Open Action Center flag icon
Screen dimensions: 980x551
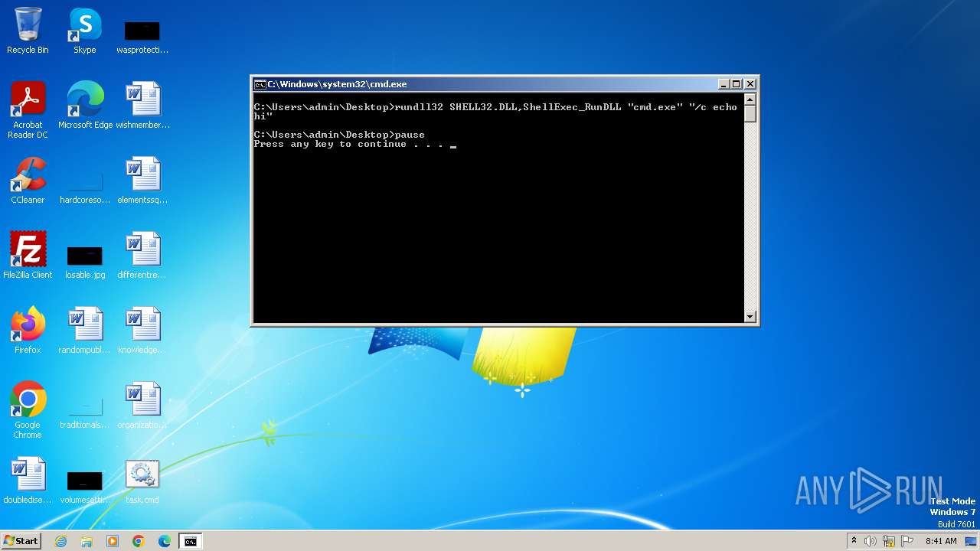[907, 541]
